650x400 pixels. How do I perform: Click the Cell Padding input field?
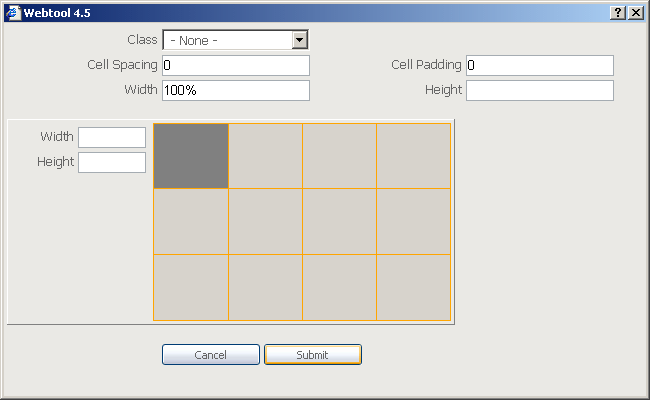[x=539, y=65]
